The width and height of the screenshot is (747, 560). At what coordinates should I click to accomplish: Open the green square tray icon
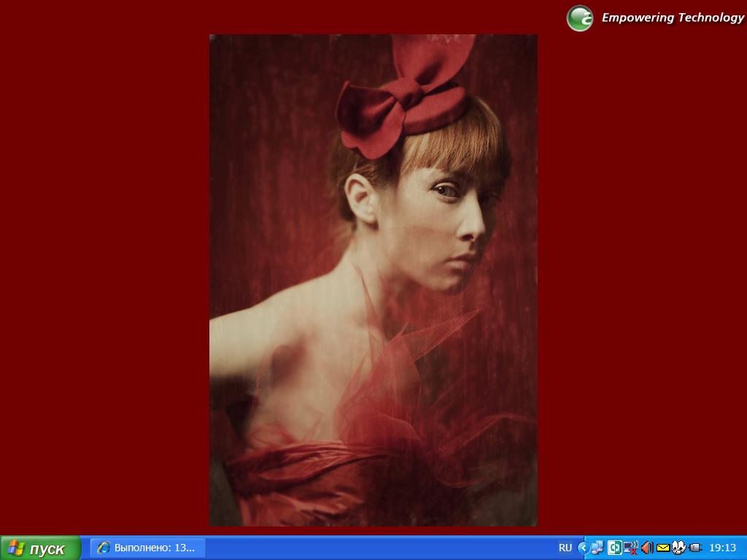pyautogui.click(x=614, y=548)
